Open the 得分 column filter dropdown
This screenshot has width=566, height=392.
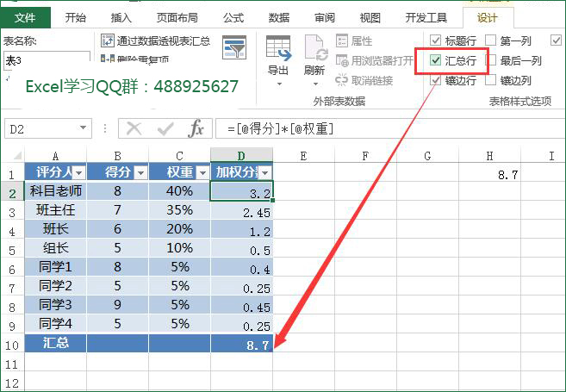pyautogui.click(x=140, y=173)
